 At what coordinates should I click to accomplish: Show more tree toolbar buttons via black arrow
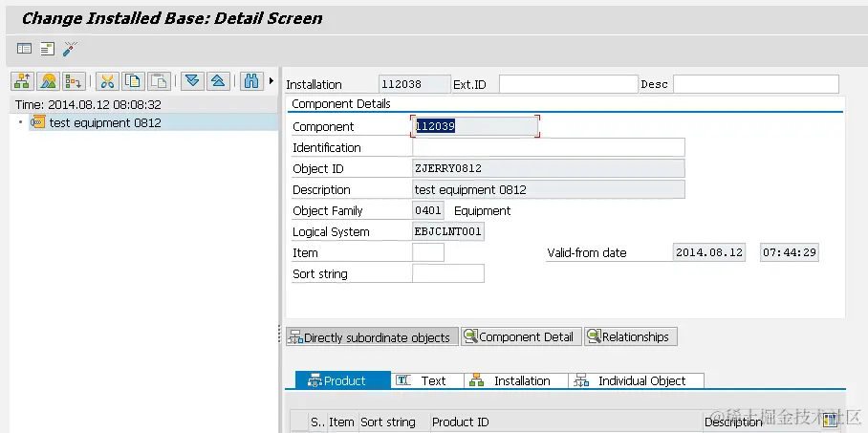coord(271,81)
